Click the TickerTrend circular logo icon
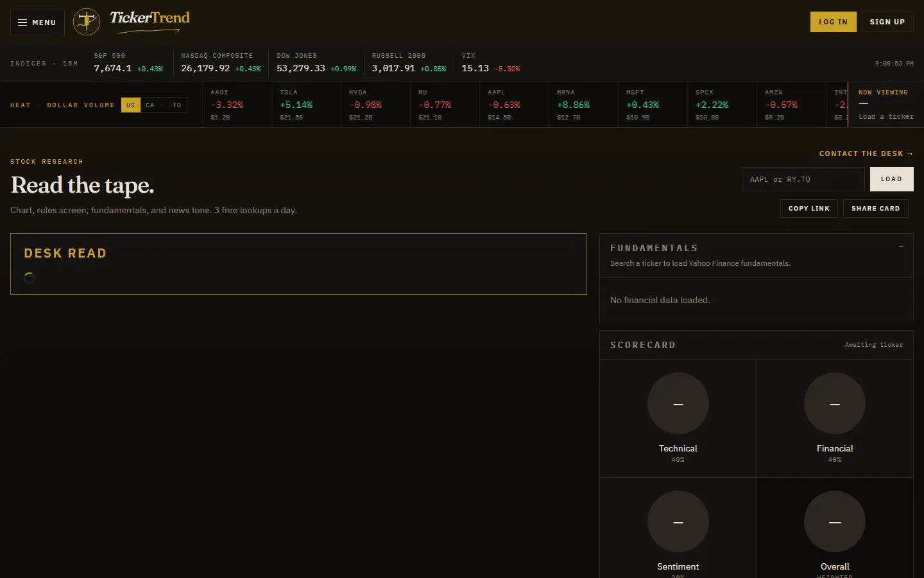 coord(87,22)
